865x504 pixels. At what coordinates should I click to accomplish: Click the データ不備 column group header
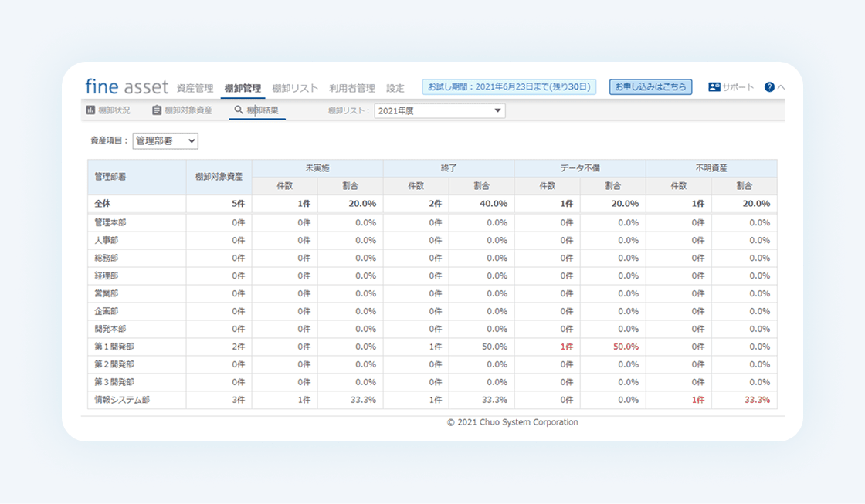[x=580, y=168]
